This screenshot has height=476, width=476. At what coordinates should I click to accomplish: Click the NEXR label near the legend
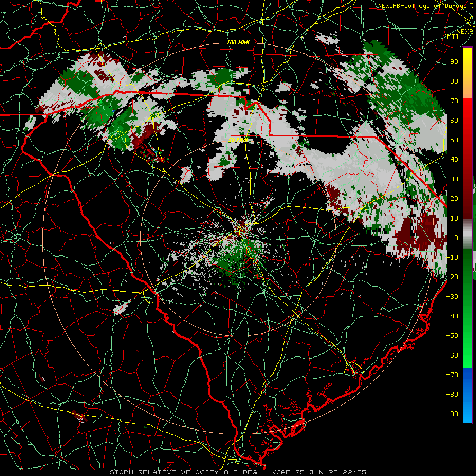pyautogui.click(x=465, y=32)
